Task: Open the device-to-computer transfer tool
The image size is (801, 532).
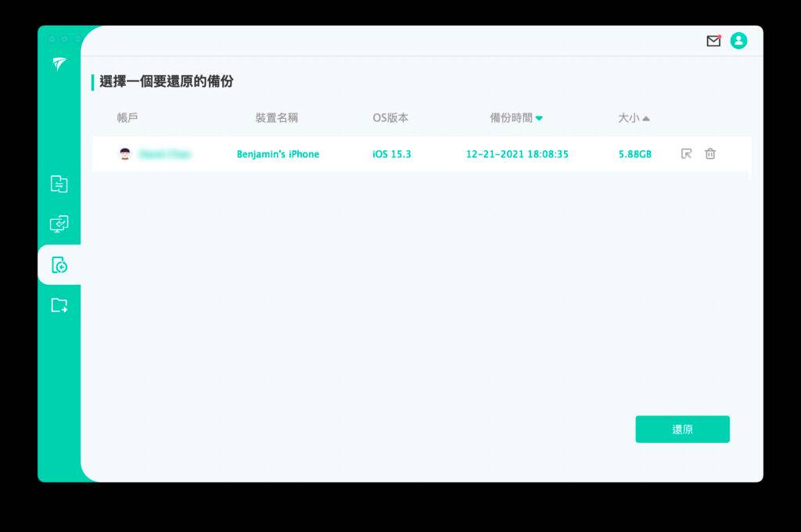Action: [59, 225]
